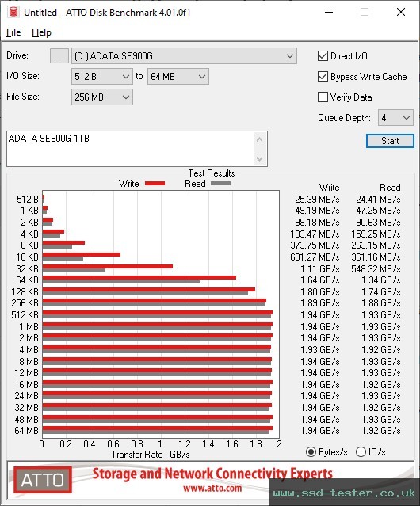This screenshot has height=506, width=420.
Task: Open the File menu
Action: click(x=13, y=32)
